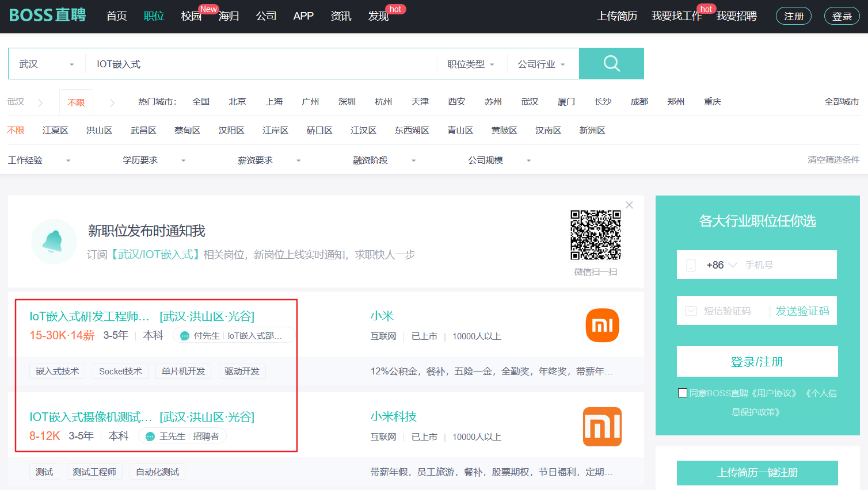Choose hot city 上海

coord(274,102)
